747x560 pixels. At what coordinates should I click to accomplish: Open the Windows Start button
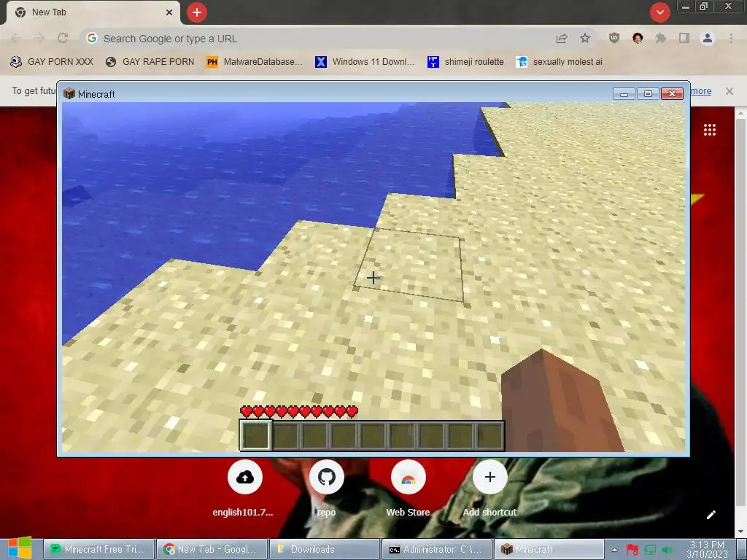[x=20, y=548]
